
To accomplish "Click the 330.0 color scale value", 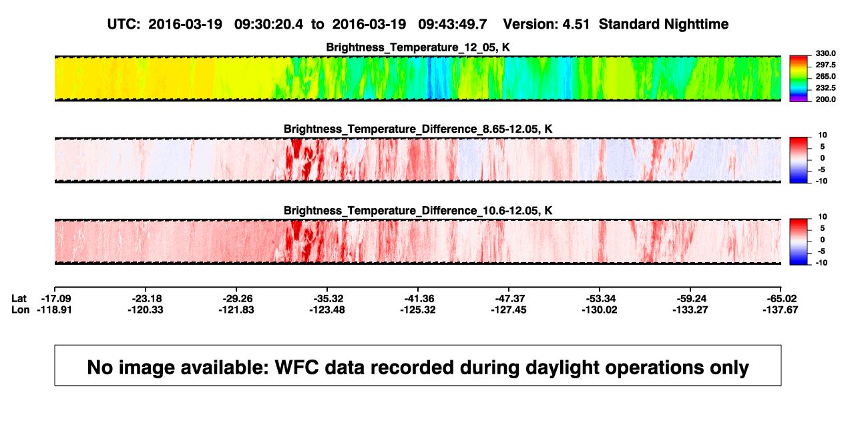I will 825,53.
